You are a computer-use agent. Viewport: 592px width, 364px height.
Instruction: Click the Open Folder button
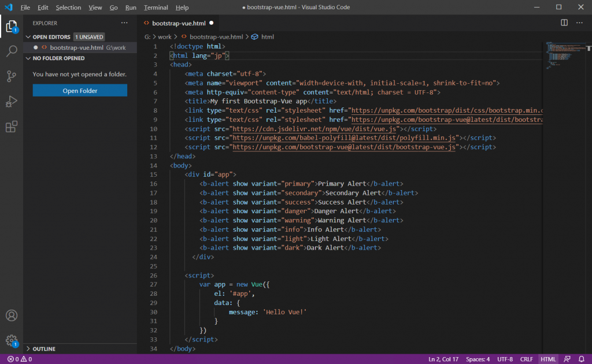80,91
